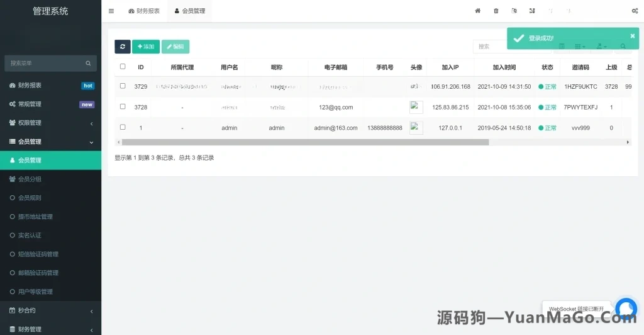Click the invite code 1HZF9UKTC

[580, 87]
